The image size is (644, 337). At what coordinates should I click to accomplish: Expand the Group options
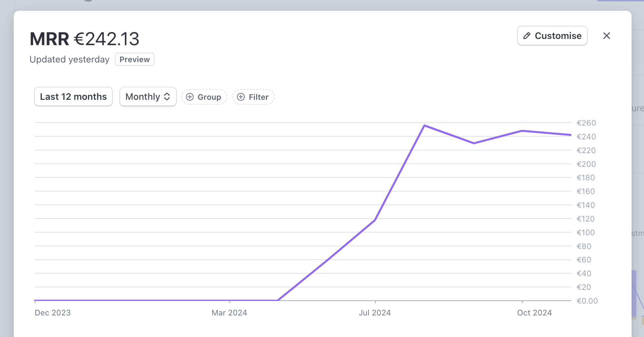204,97
